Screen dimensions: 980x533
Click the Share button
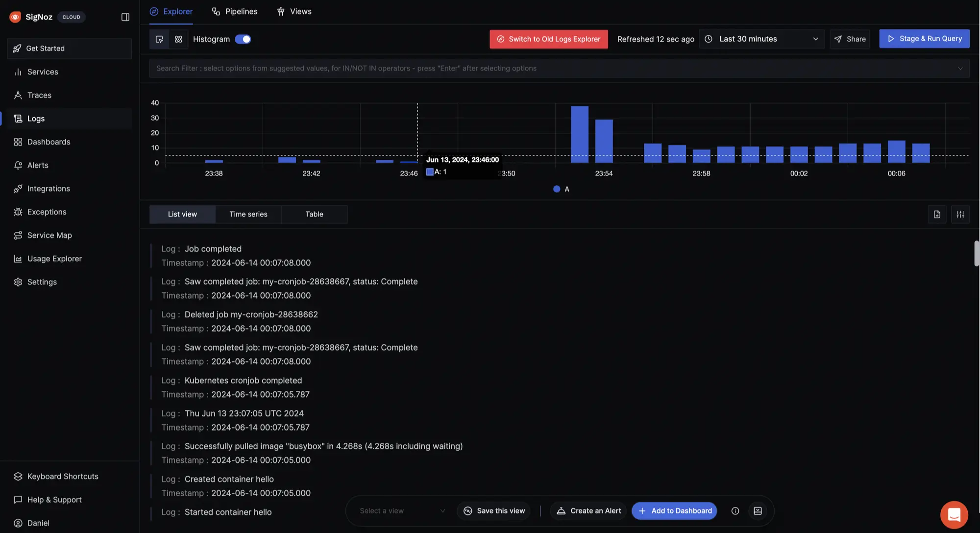click(850, 39)
